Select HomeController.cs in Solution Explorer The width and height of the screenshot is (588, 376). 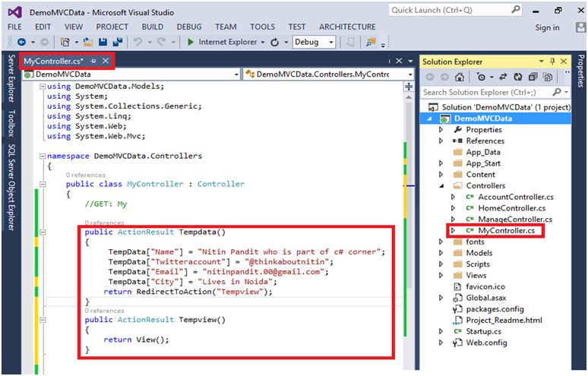[512, 208]
